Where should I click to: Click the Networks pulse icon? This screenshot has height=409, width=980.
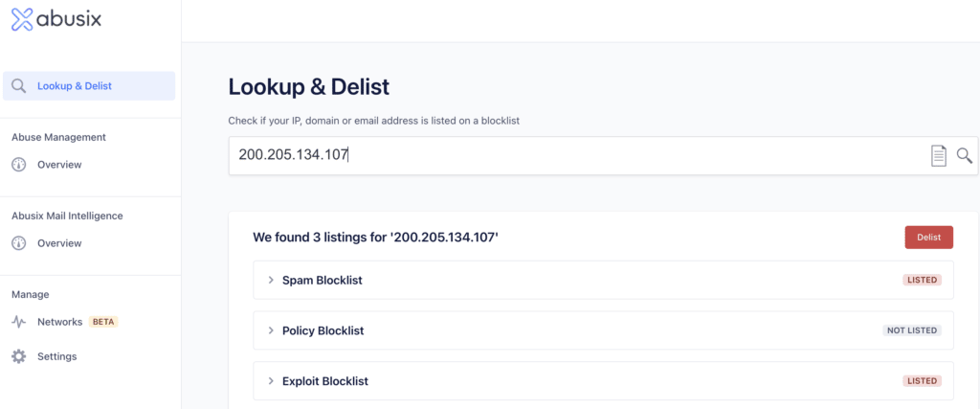click(x=19, y=322)
